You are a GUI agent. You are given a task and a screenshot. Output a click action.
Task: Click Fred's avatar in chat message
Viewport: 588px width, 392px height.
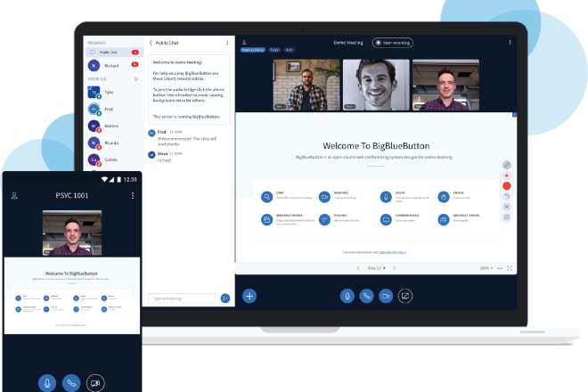[151, 133]
